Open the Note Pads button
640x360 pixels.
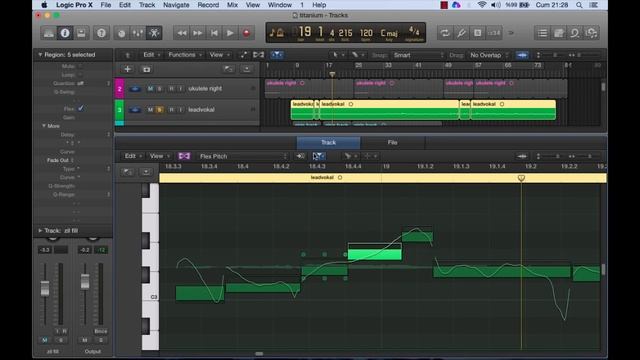559,33
